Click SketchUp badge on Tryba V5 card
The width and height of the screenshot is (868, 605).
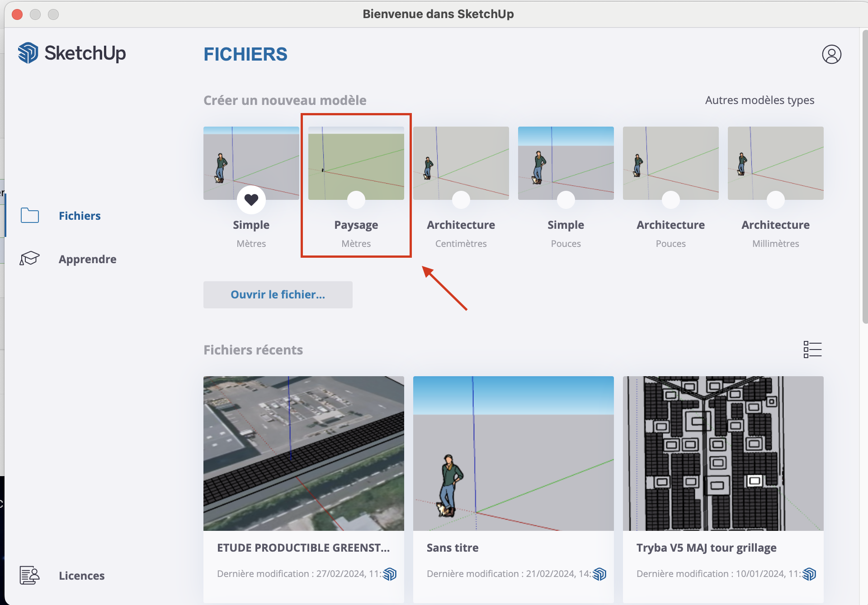click(x=809, y=574)
